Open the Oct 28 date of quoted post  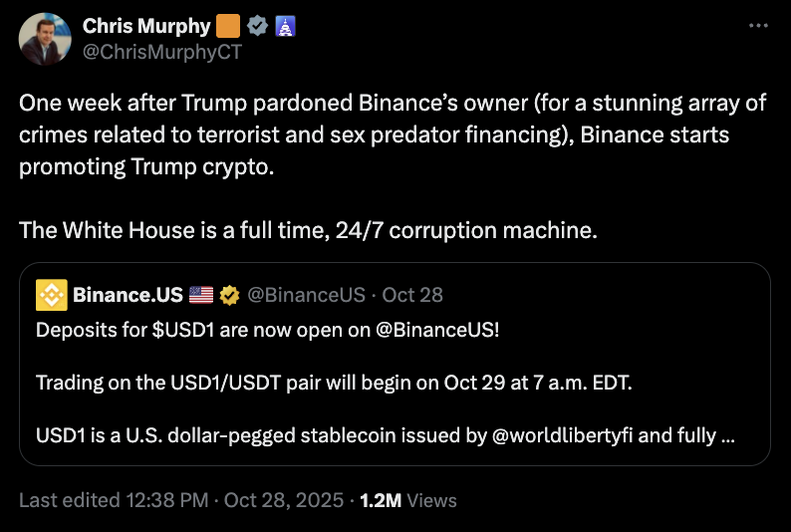(412, 295)
